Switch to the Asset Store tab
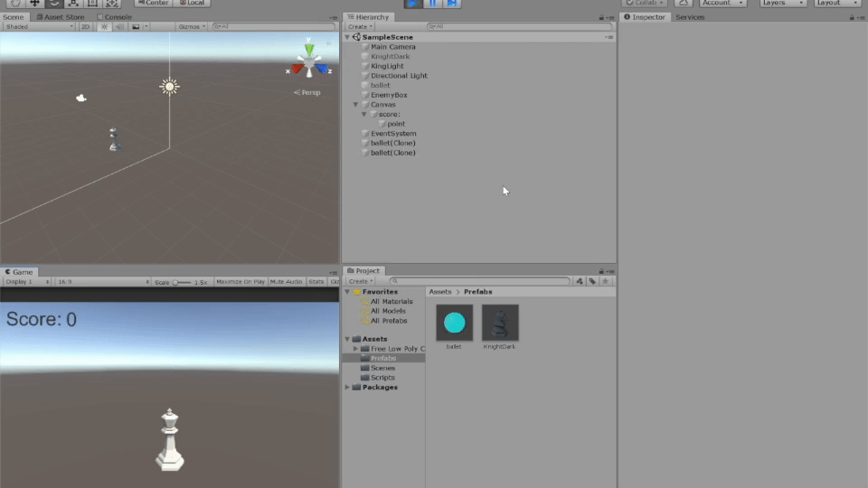 [x=63, y=16]
